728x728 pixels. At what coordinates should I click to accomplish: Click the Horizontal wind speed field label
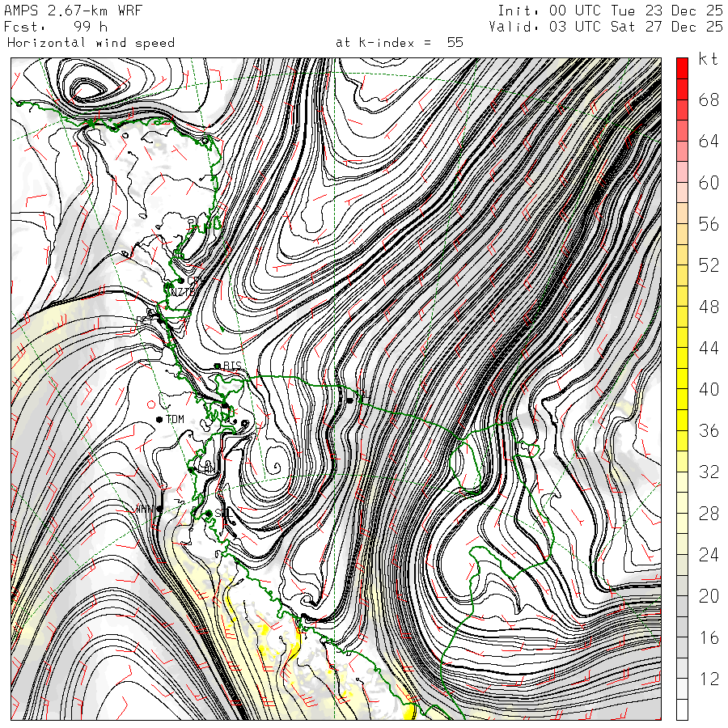click(91, 43)
